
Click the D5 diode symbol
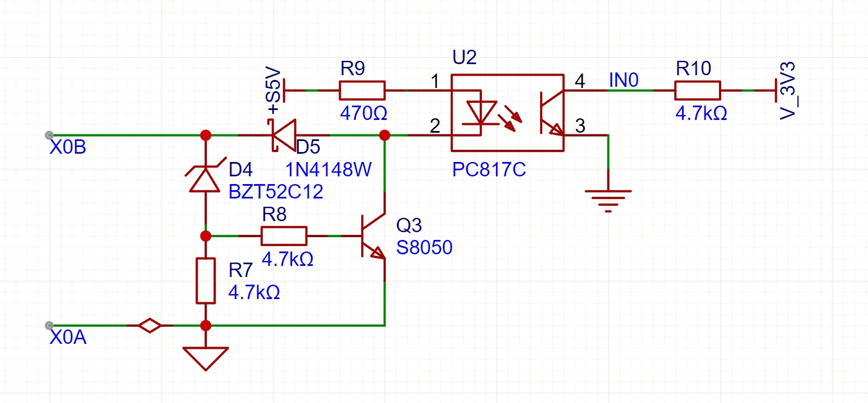[284, 135]
